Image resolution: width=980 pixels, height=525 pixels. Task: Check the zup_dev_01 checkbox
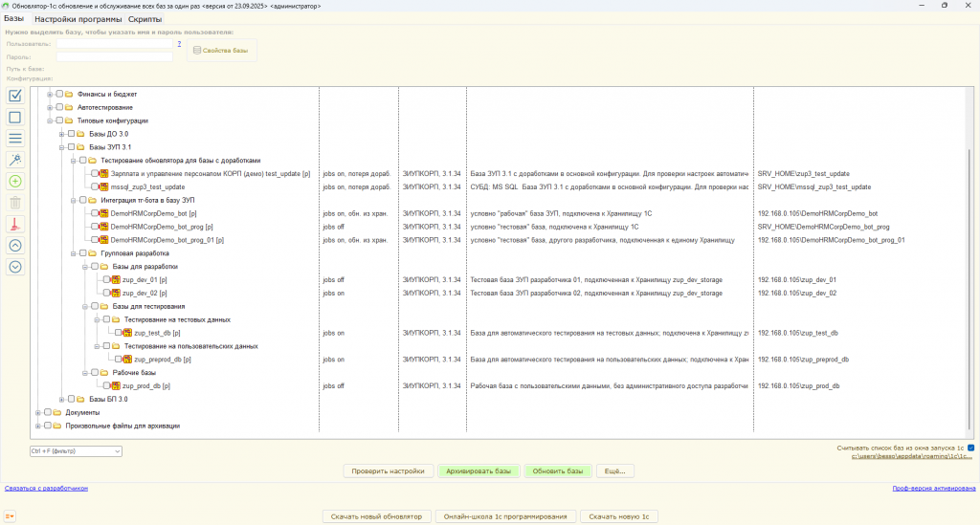pos(107,279)
